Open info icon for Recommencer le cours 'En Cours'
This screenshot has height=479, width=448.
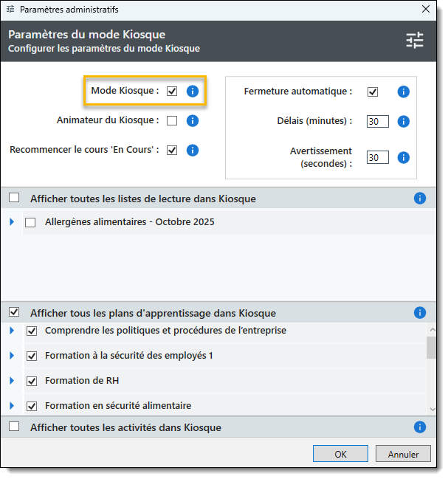coord(193,150)
